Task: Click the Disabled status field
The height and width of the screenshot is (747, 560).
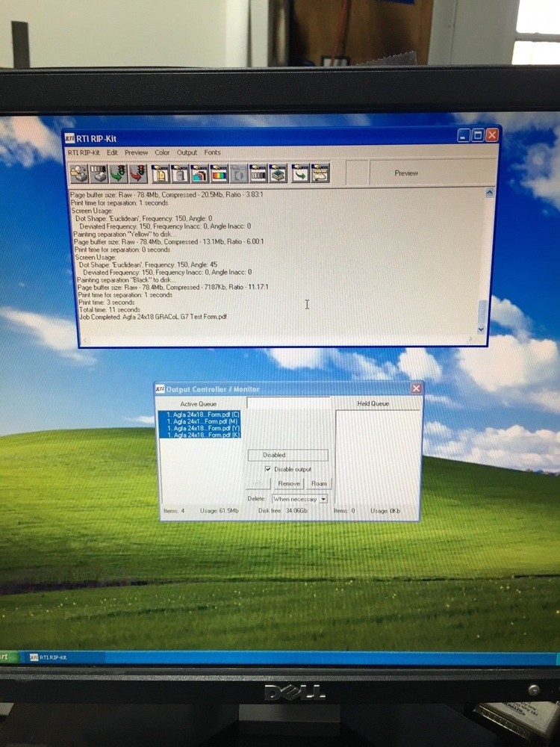Action: click(x=287, y=455)
